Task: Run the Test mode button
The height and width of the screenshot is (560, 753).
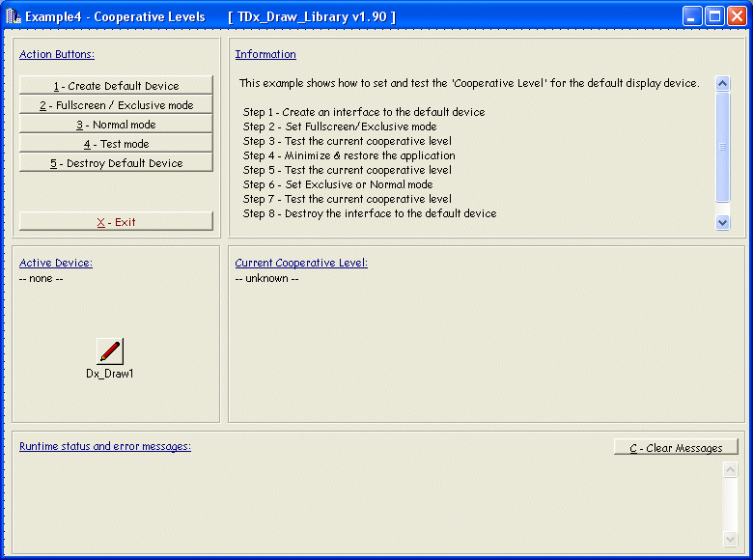Action: [116, 144]
